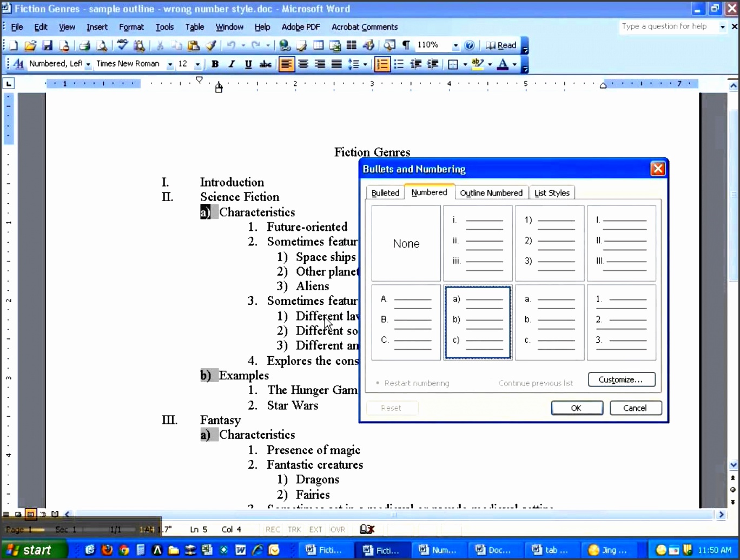
Task: Toggle Show/Hide paragraph marks
Action: 406,45
